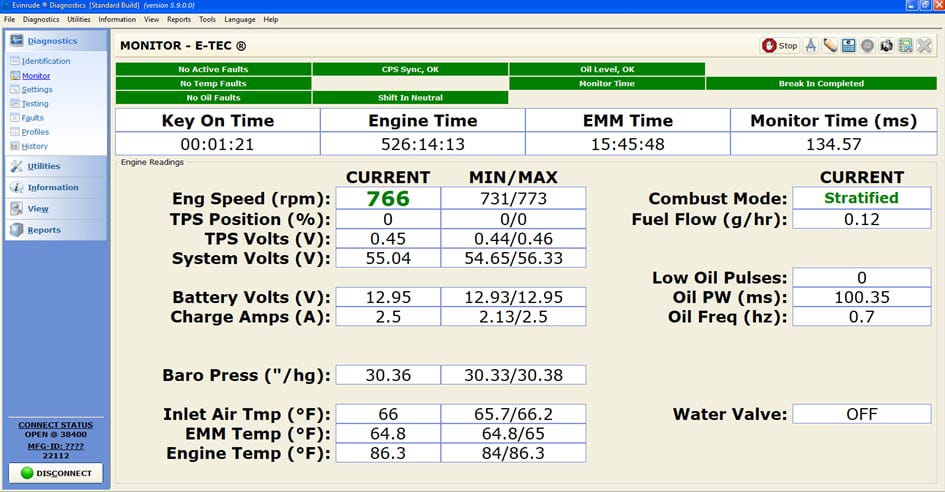
Task: Click the TPS Volts current value 0.45
Action: (x=388, y=239)
